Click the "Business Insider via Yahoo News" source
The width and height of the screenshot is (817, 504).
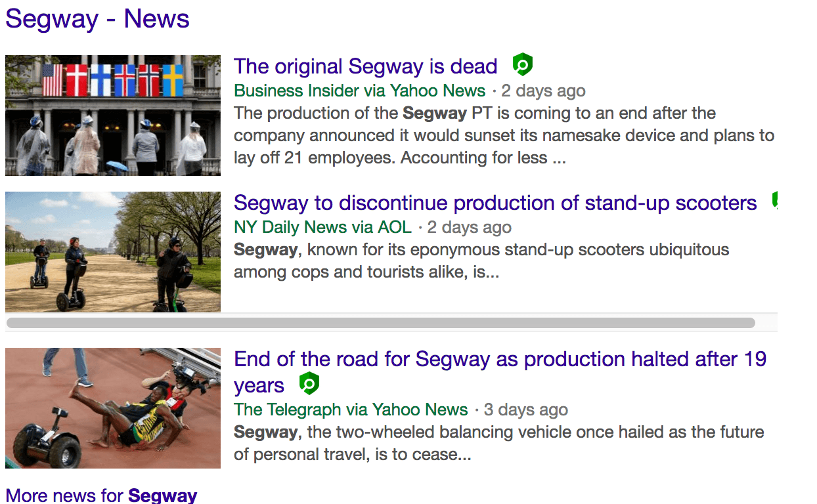click(x=359, y=91)
